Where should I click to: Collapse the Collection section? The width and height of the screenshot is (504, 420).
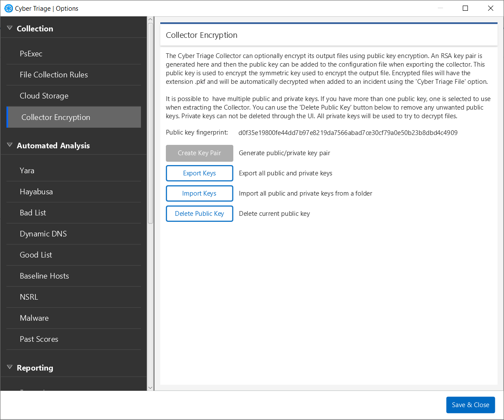point(9,27)
